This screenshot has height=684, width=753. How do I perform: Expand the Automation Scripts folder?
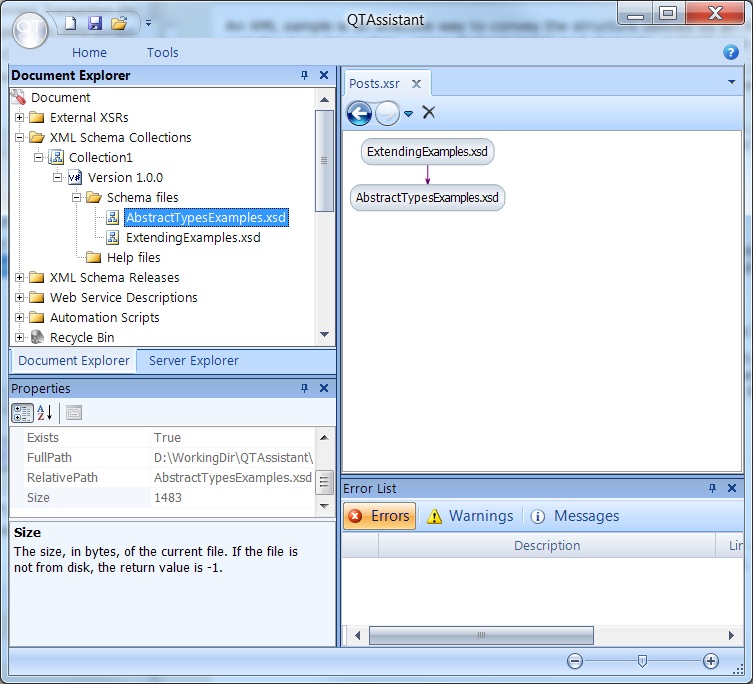click(19, 318)
